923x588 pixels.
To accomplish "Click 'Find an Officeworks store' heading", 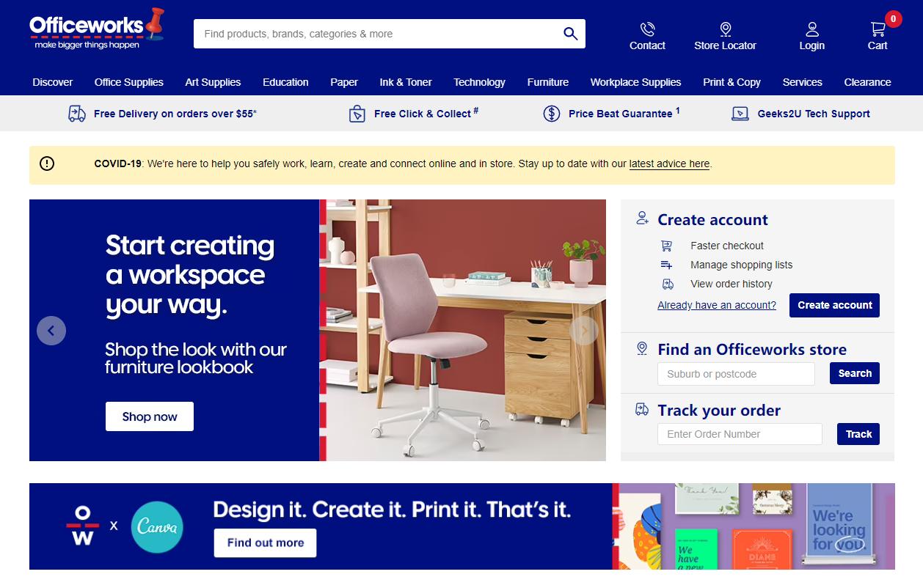I will tap(752, 350).
